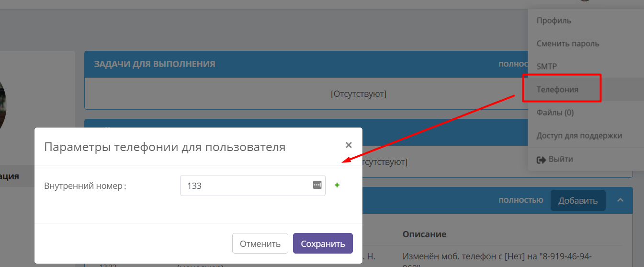Focus the Внутренний номер input field
Viewport: 644px width, 267px height.
coord(252,186)
